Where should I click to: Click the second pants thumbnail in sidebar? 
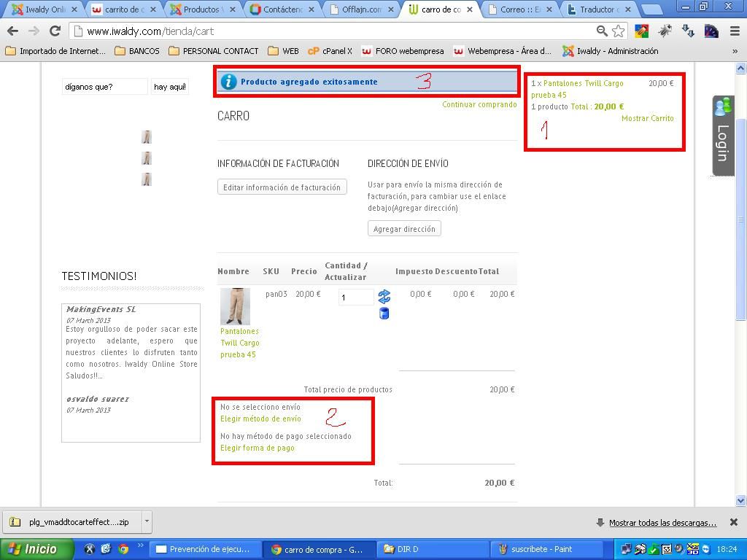point(147,158)
